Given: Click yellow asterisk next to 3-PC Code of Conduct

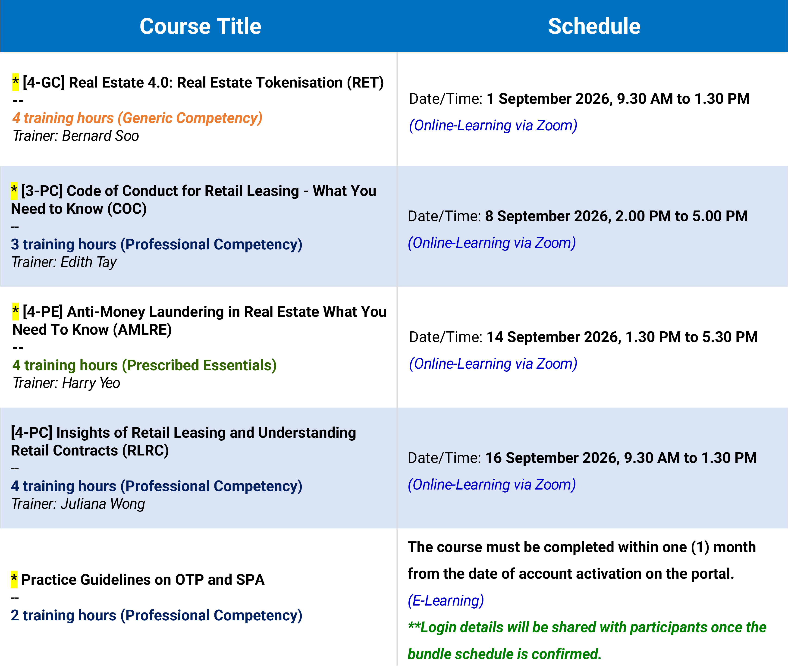Looking at the screenshot, I should click(x=14, y=191).
